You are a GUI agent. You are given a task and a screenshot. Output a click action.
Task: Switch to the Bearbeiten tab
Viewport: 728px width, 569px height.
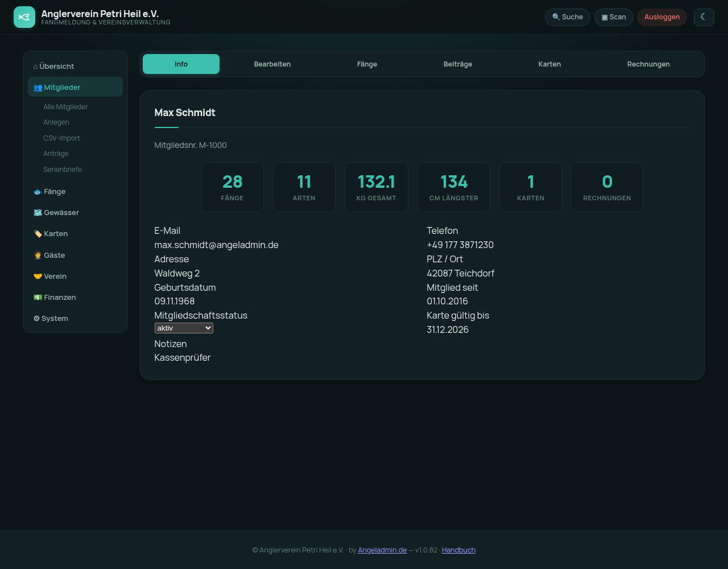tap(272, 64)
